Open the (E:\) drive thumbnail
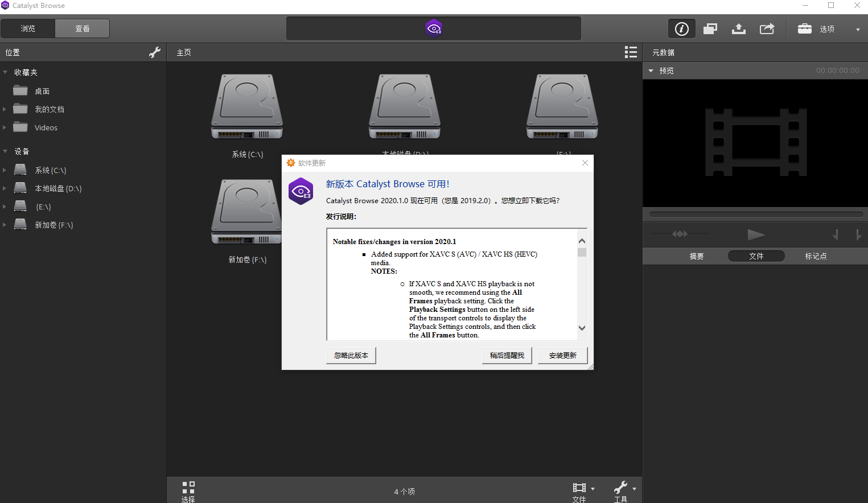This screenshot has height=503, width=868. coord(562,106)
